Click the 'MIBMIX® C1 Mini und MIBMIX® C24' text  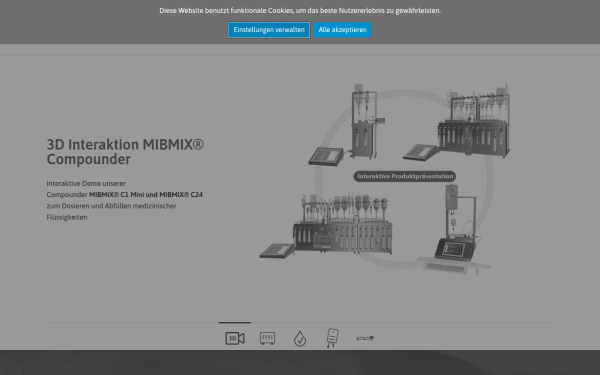[x=146, y=194]
